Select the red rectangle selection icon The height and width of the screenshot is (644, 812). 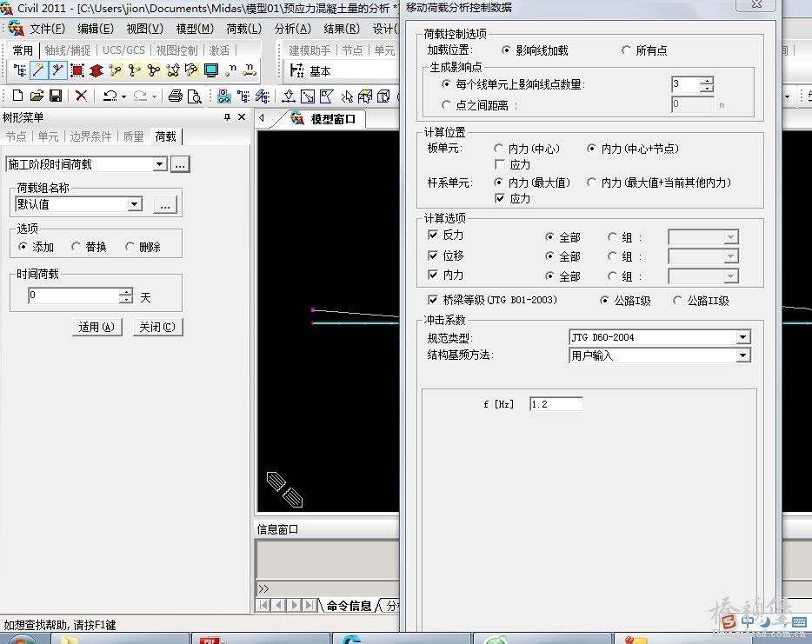(77, 70)
